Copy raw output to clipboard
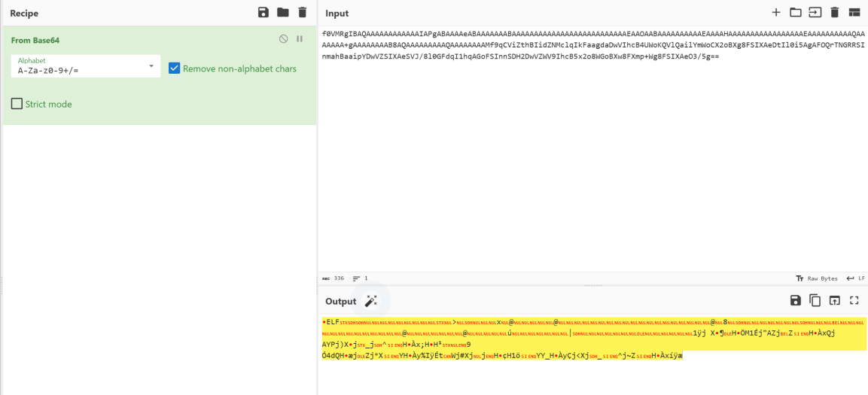868x395 pixels. tap(815, 300)
